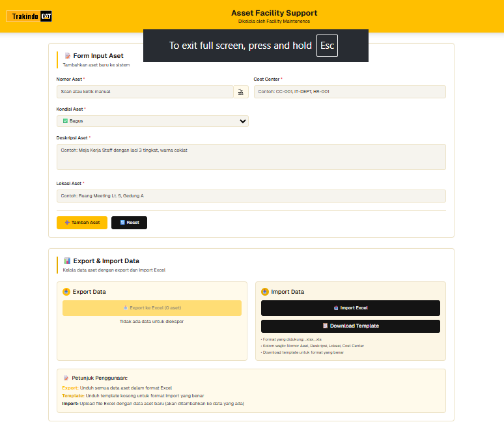Screen dimensions: 504x424
Task: Click the 'Export:' instruction line
Action: point(117,388)
